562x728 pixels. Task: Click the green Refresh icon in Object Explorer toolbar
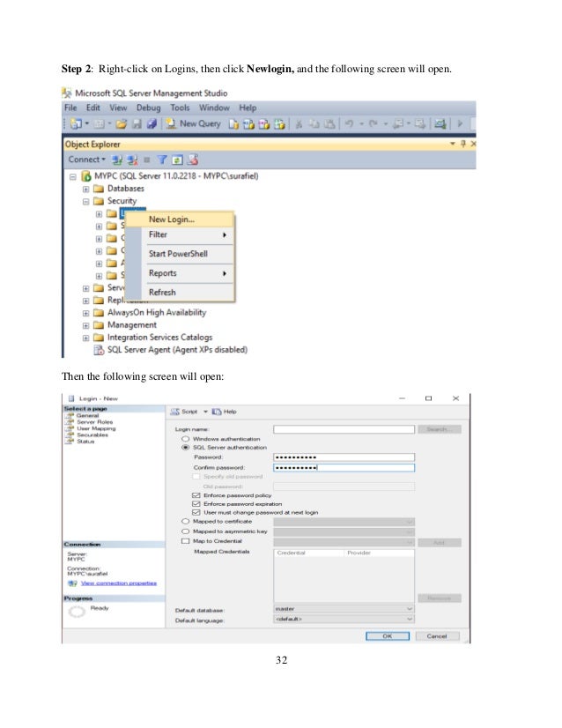(177, 160)
